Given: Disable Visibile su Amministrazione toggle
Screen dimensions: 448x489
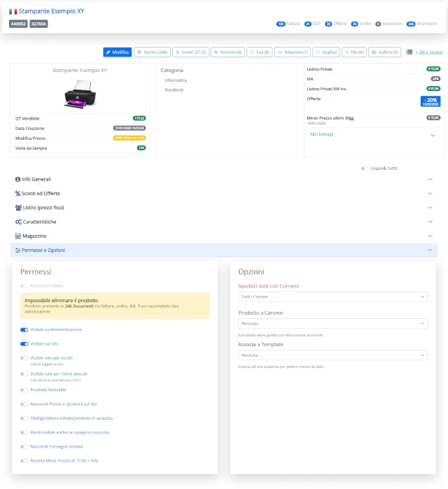Looking at the screenshot, I should click(x=24, y=329).
